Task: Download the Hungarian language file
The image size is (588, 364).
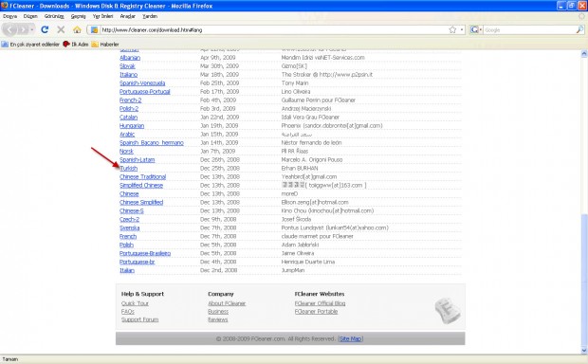Action: (132, 125)
